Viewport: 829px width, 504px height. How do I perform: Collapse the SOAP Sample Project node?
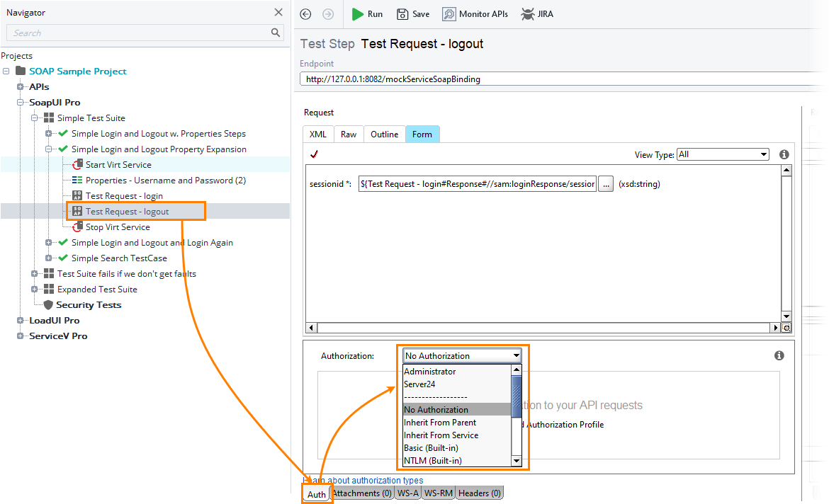(x=6, y=71)
